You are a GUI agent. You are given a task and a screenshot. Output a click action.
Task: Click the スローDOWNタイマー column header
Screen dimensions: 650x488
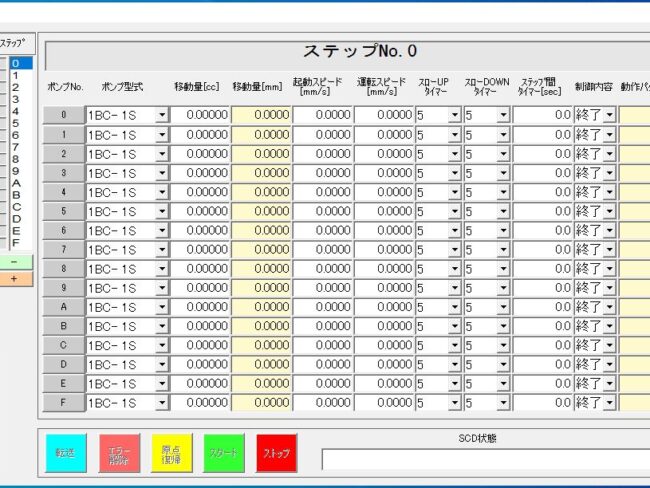tap(486, 86)
